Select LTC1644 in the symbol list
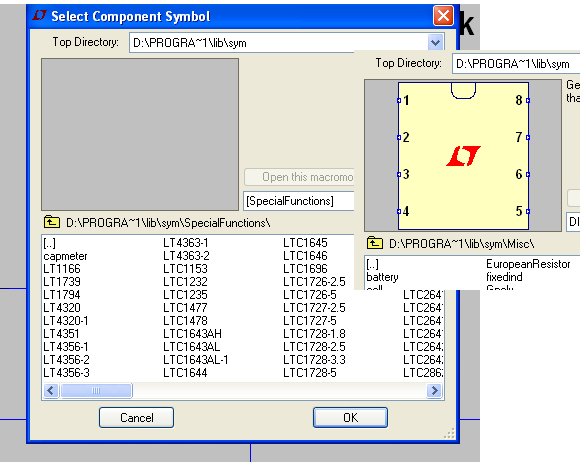The height and width of the screenshot is (472, 586). (185, 373)
